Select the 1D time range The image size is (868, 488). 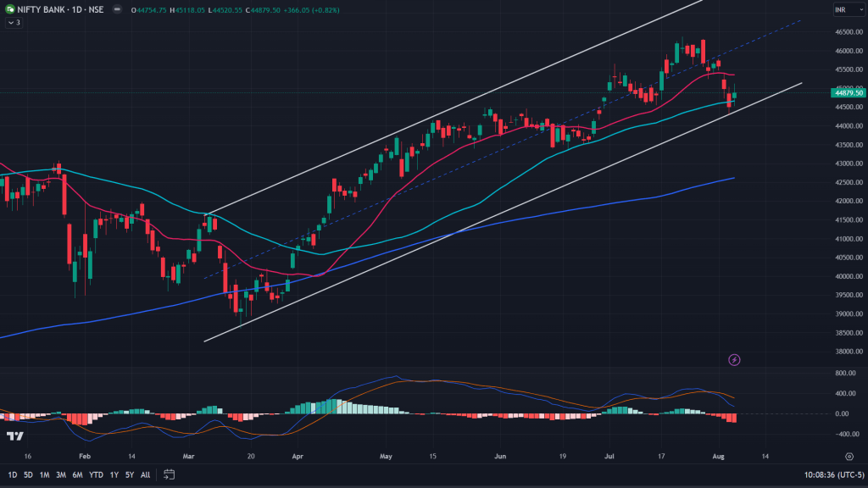[x=12, y=474]
